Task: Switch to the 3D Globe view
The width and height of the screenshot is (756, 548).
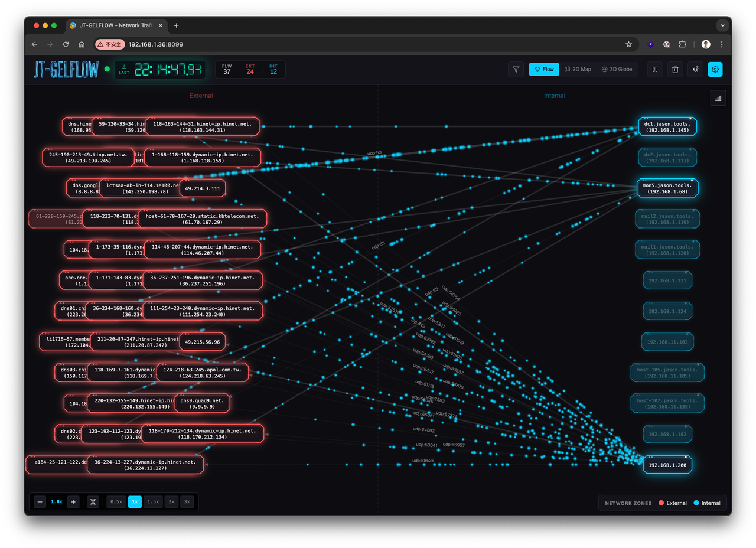Action: point(617,69)
